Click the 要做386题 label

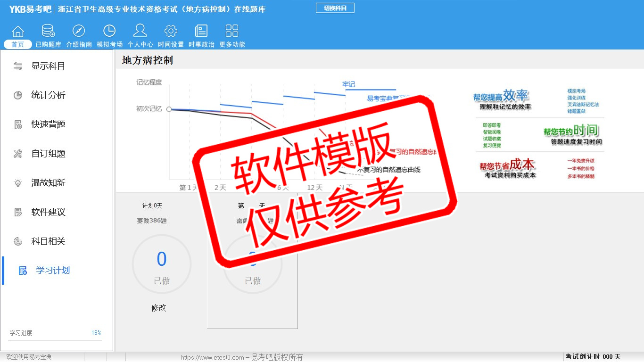coord(152,221)
